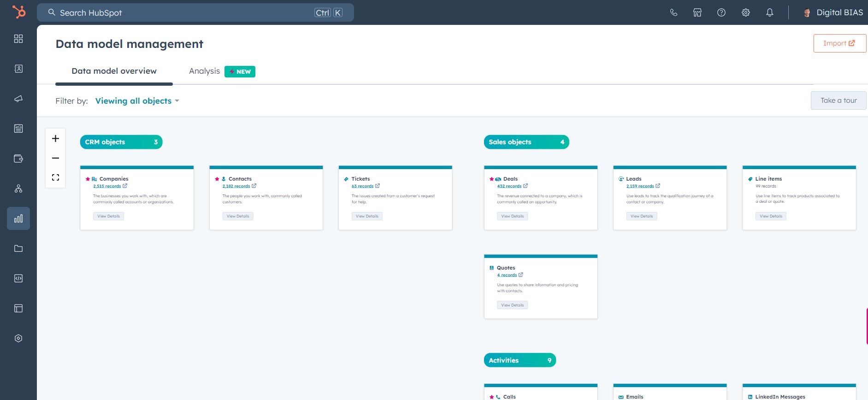Switch to the Analysis tab
Image resolution: width=868 pixels, height=400 pixels.
pyautogui.click(x=204, y=71)
